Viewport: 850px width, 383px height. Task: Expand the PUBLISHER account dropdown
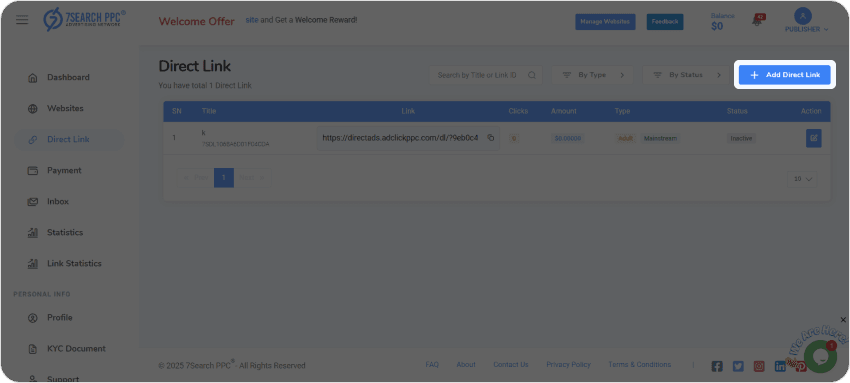click(807, 29)
